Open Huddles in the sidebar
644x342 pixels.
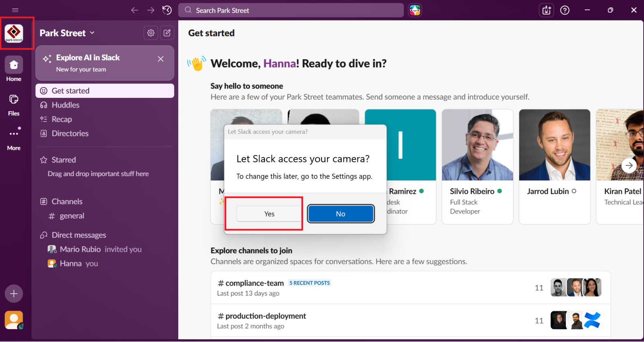tap(105, 105)
